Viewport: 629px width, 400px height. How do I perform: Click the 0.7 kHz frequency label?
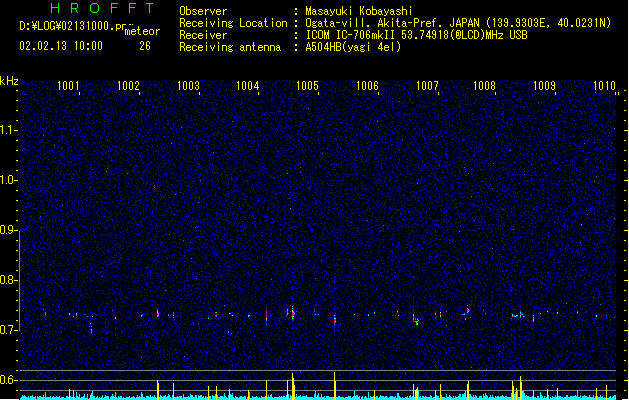[8, 330]
